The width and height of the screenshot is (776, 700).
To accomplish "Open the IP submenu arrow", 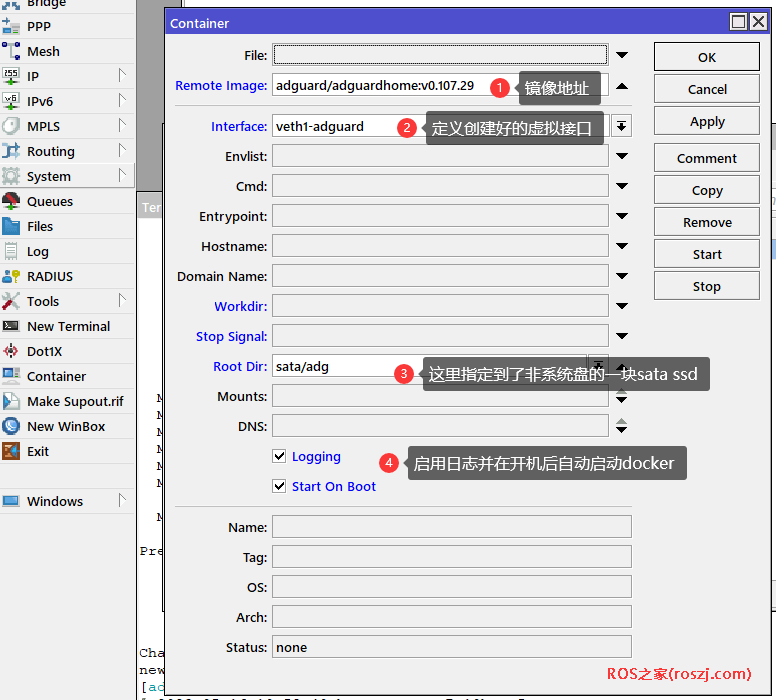I will [122, 76].
